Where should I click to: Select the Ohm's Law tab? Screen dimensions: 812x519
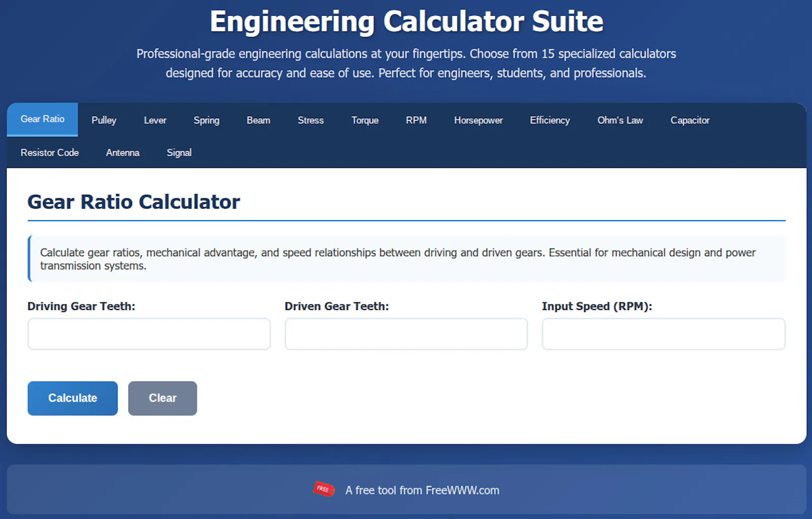pos(620,120)
